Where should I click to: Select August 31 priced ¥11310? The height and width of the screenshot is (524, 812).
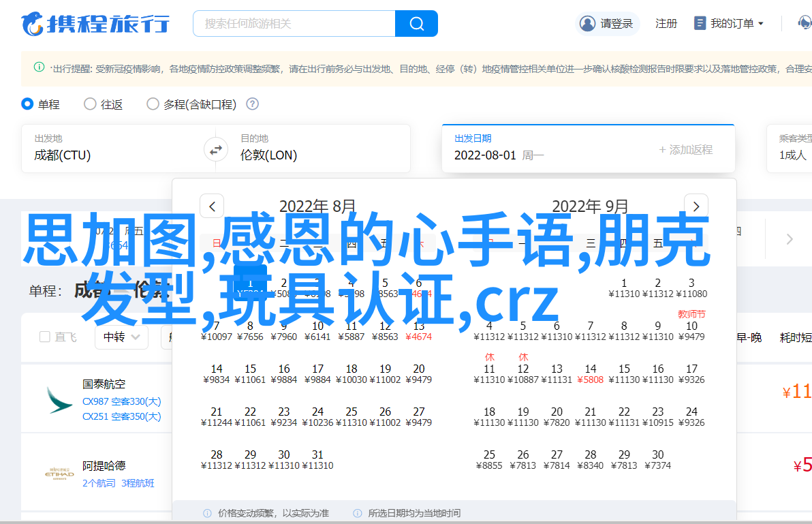click(x=317, y=460)
